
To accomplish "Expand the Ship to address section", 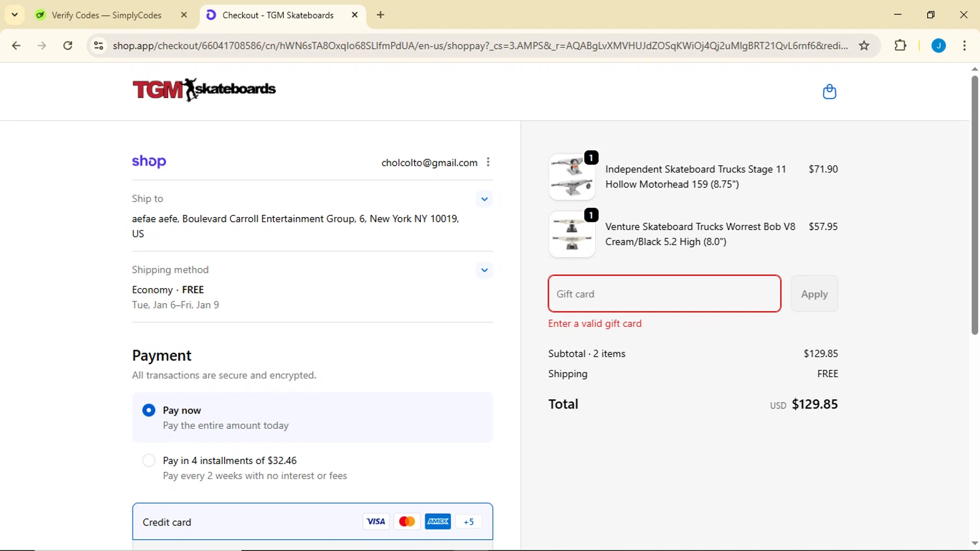I will (484, 199).
